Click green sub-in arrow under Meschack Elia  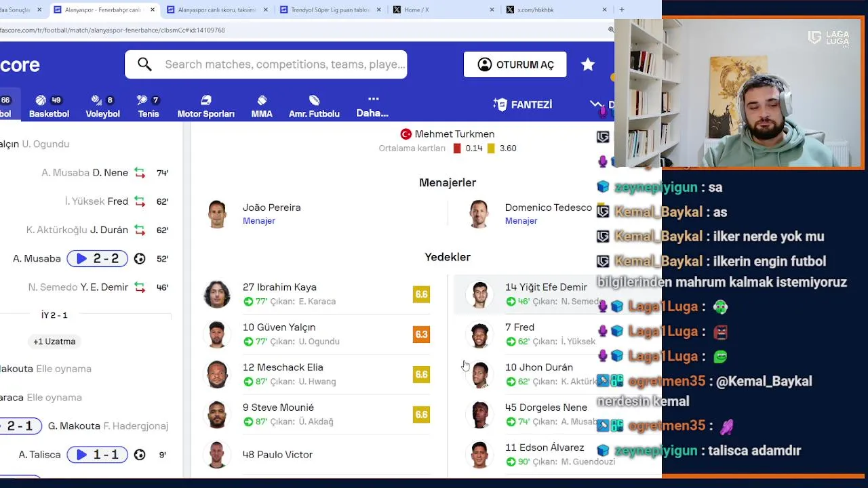coord(248,382)
